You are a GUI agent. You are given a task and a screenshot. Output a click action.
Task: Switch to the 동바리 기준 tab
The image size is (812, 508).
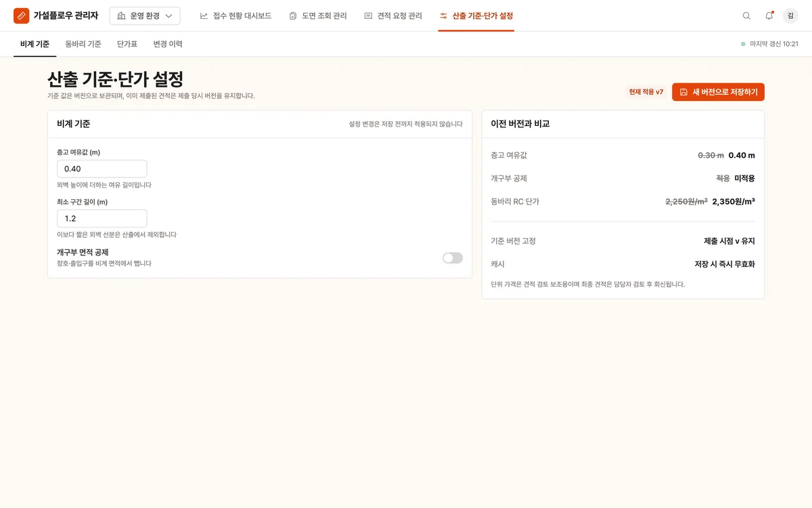(83, 44)
